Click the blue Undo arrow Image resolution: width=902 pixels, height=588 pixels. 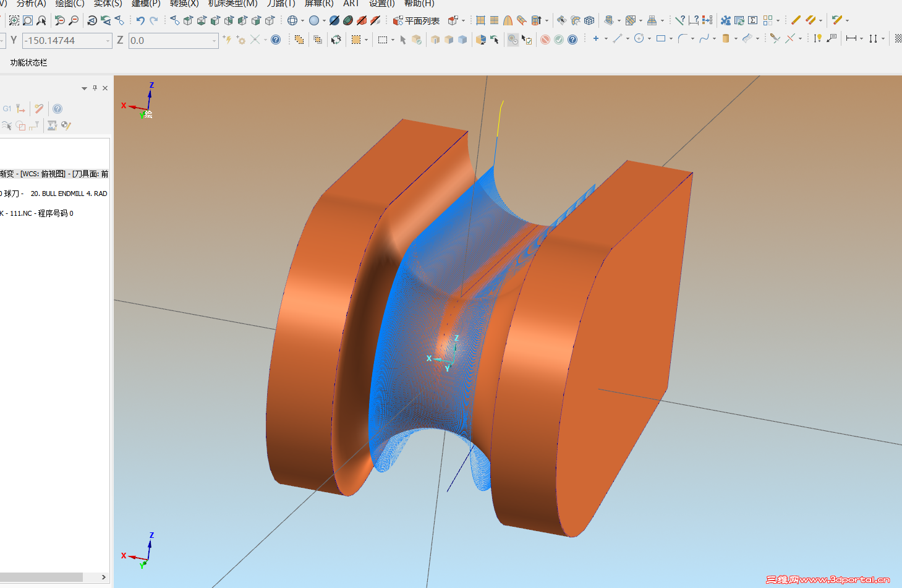[x=140, y=20]
